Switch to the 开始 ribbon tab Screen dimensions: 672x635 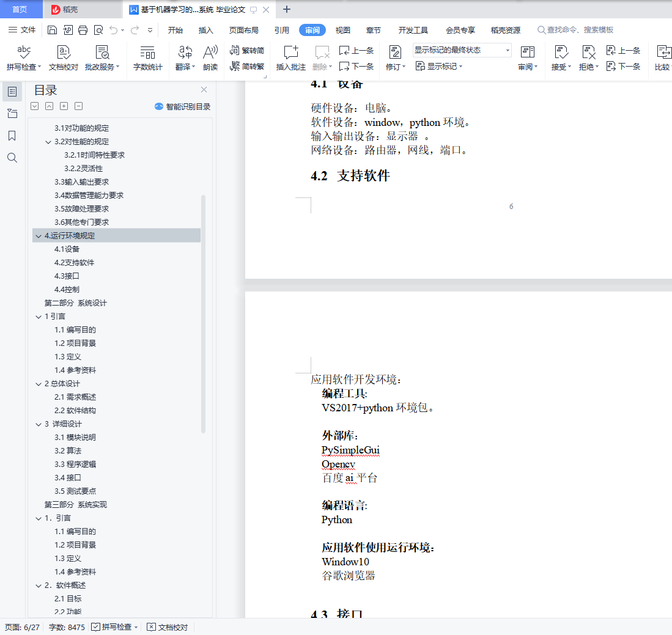click(175, 30)
